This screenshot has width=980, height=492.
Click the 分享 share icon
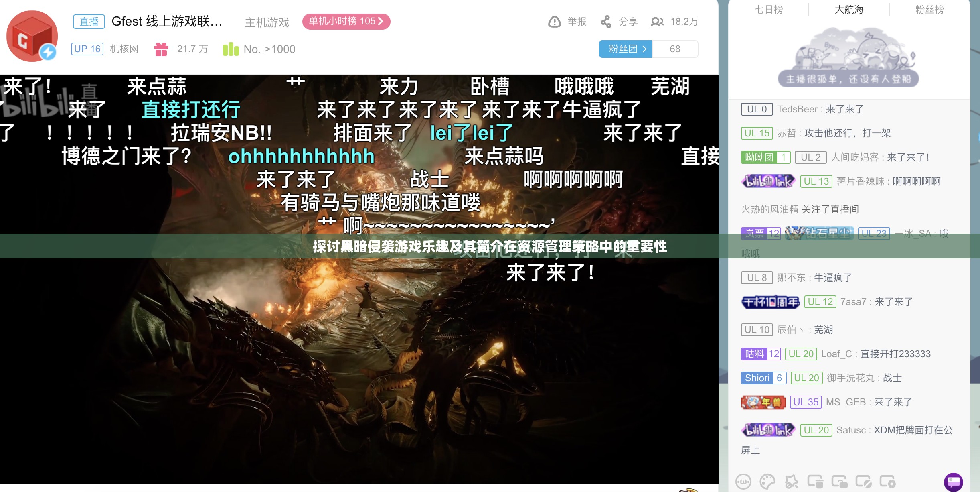(x=607, y=22)
